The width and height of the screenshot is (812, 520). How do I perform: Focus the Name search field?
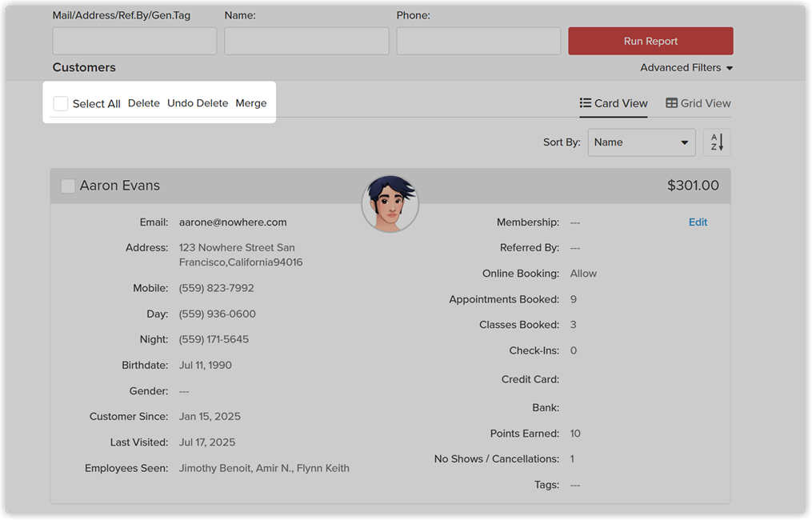pyautogui.click(x=306, y=41)
